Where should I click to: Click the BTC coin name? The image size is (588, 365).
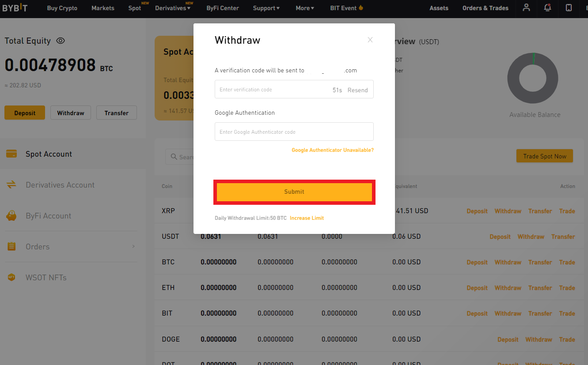(x=168, y=262)
